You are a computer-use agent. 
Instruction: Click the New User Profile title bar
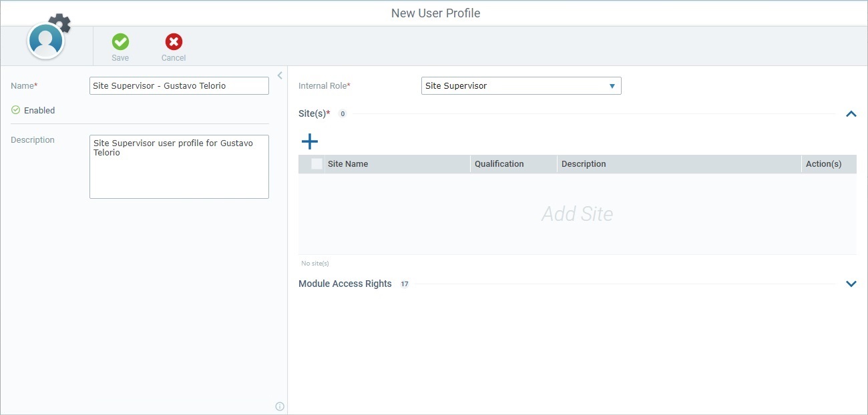(435, 13)
